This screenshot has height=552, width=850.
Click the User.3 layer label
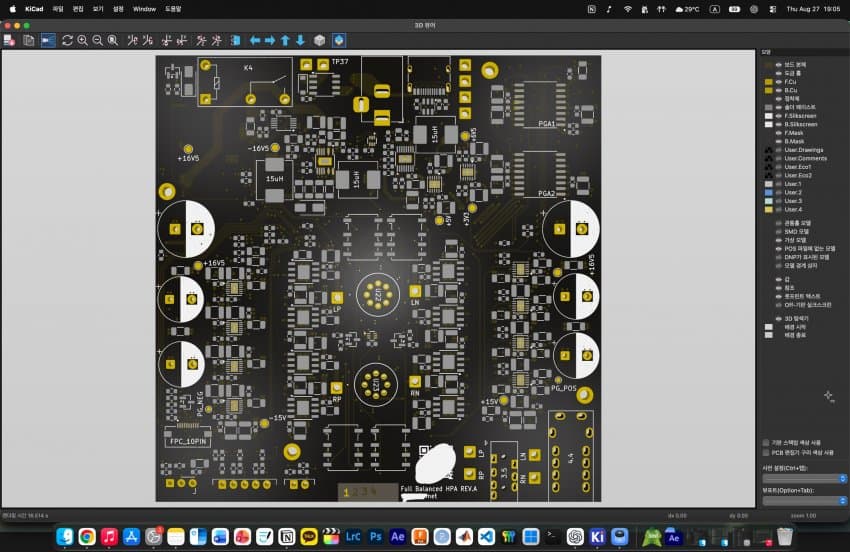tap(793, 201)
